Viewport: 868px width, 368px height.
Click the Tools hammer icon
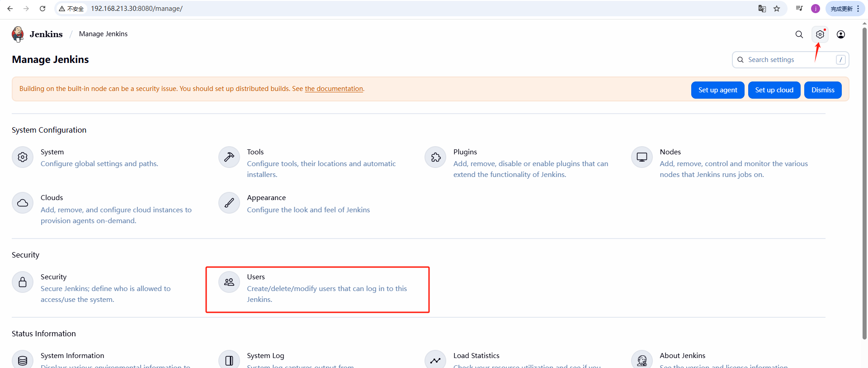coord(229,157)
